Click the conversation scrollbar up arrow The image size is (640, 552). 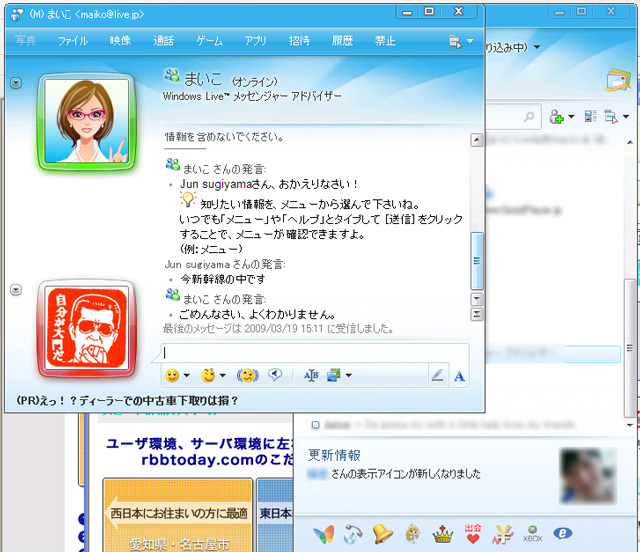point(477,140)
